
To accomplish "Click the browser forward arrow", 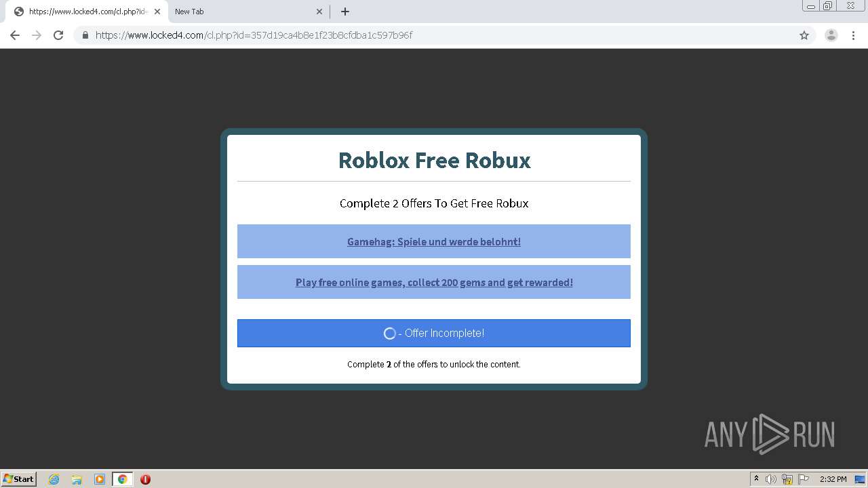I will click(37, 35).
